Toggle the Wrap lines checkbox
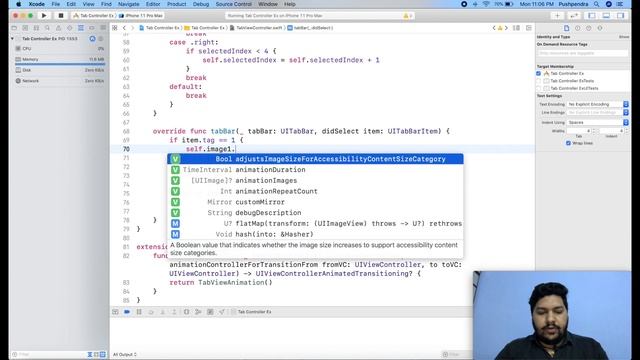The height and width of the screenshot is (360, 640). (569, 143)
